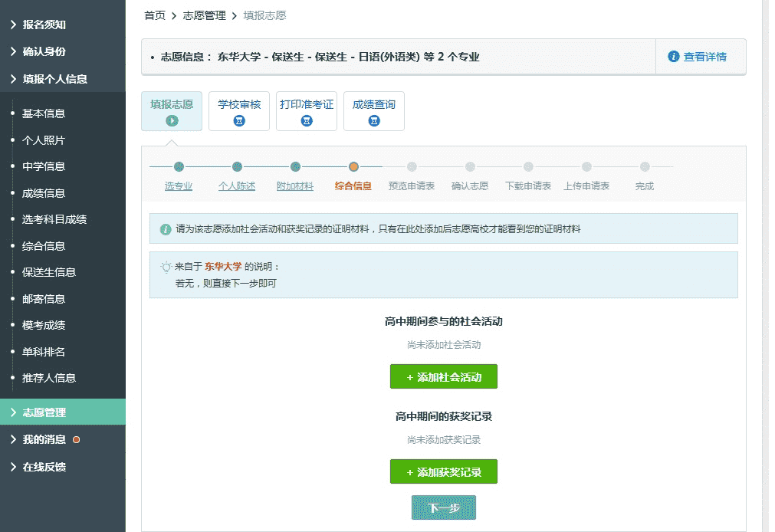Open the 个人陈述 step link

tap(237, 186)
